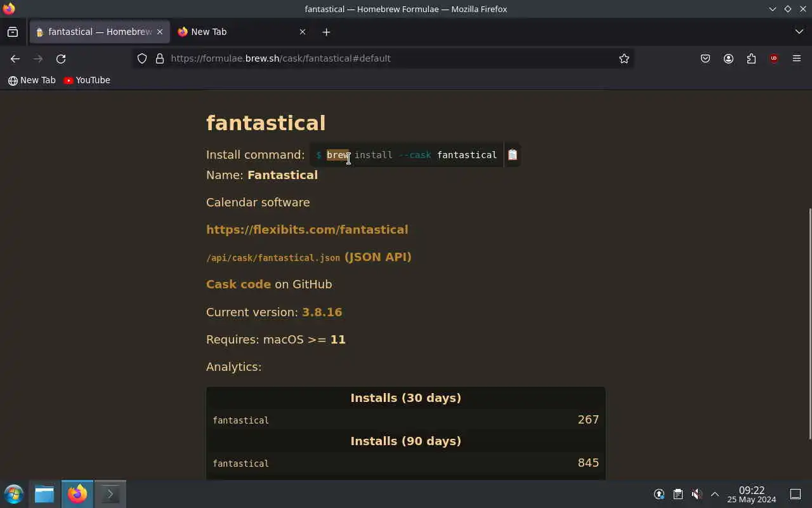Close the New Tab tab
The image size is (812, 508).
click(303, 32)
